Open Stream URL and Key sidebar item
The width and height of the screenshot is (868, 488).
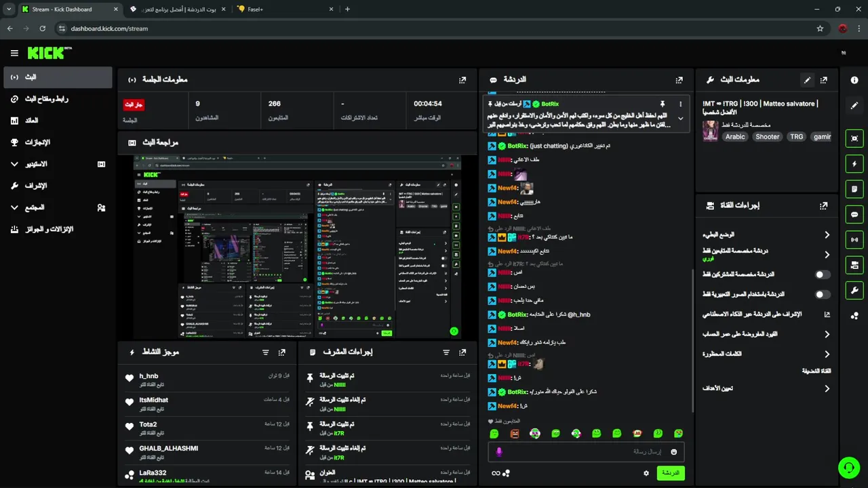click(58, 99)
